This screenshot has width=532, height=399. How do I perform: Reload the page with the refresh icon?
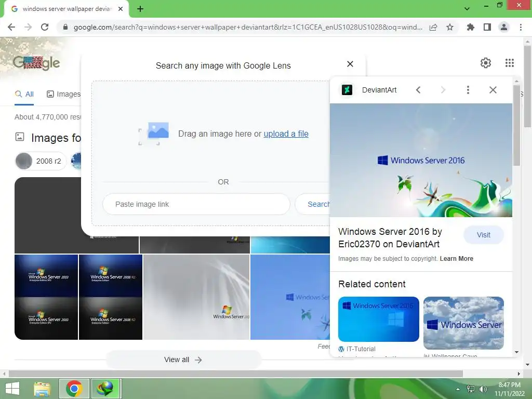tap(45, 27)
